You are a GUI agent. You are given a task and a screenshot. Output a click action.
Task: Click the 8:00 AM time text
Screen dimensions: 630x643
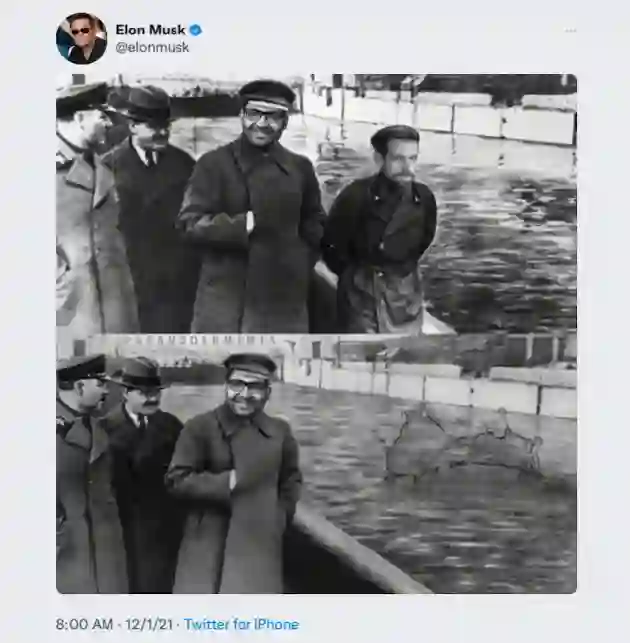84,624
